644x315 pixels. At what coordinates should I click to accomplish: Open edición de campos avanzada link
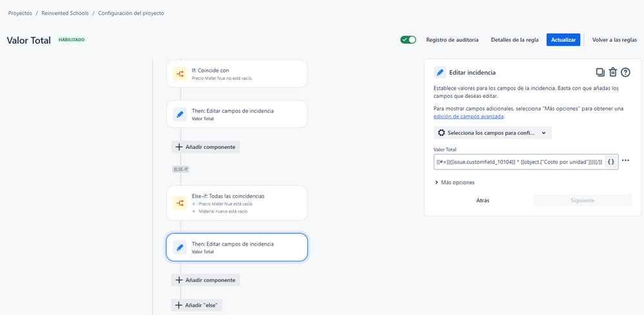click(x=469, y=116)
